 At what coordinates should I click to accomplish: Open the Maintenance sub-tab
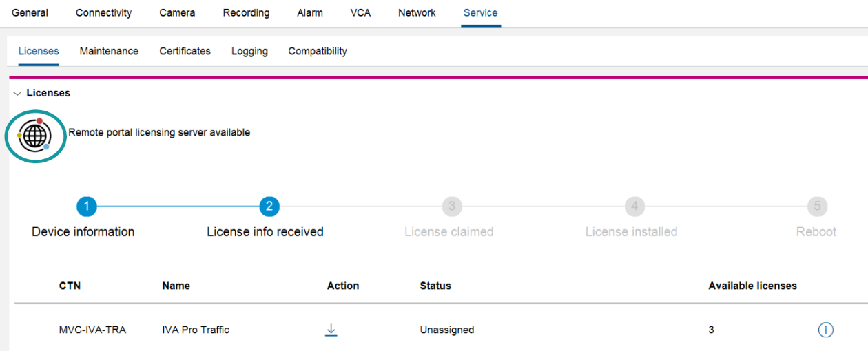[x=109, y=51]
